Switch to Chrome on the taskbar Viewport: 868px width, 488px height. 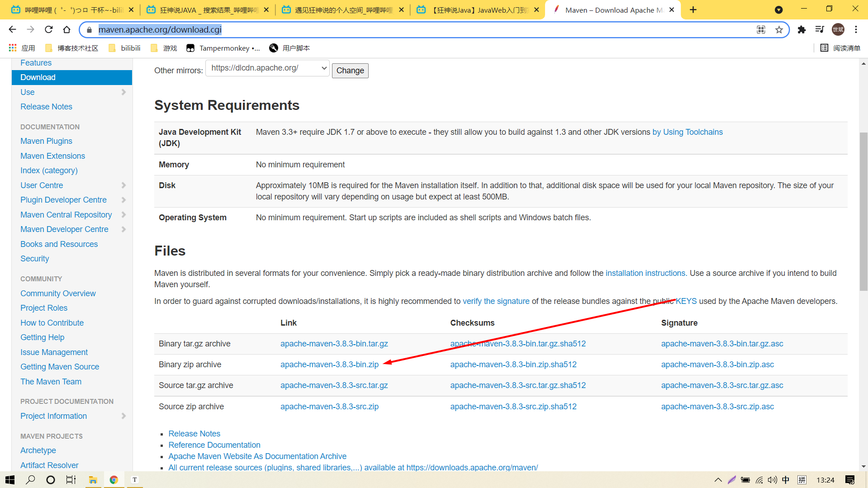pos(114,480)
